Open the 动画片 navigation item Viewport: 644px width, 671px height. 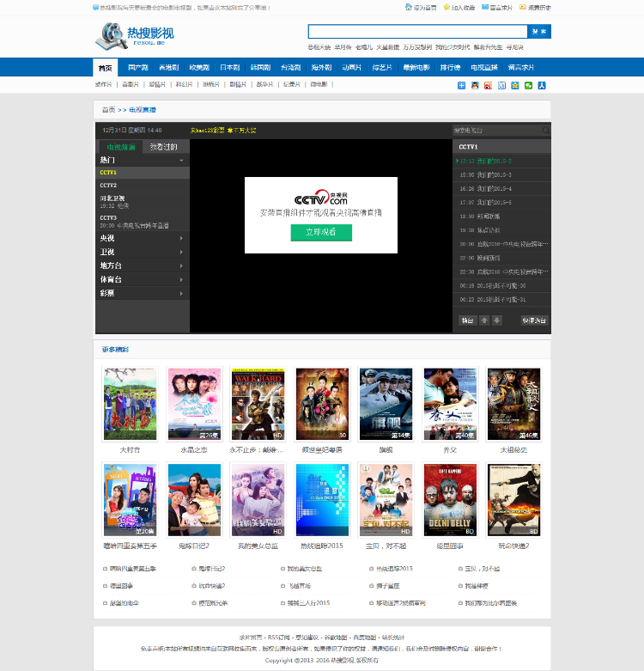(x=352, y=68)
